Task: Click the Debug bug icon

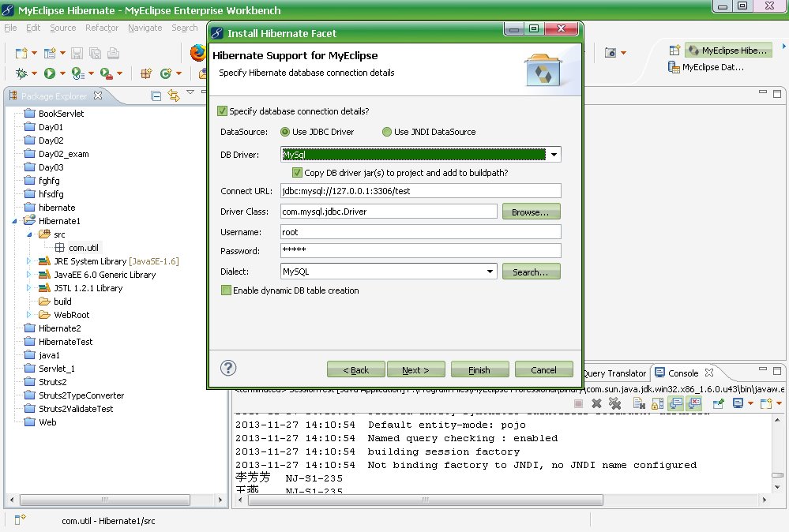Action: pos(21,73)
